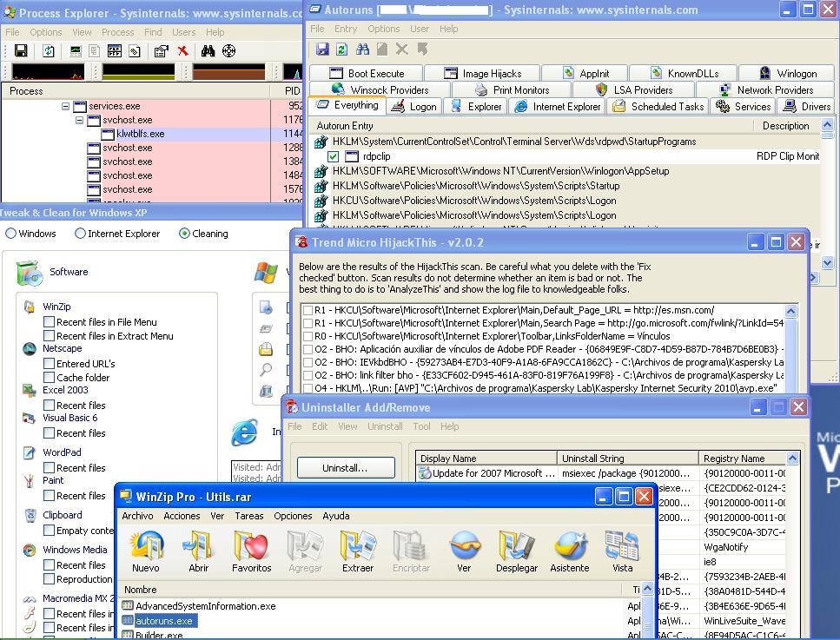The image size is (840, 640).
Task: Click Process Explorer system information graph icon
Action: point(76,51)
